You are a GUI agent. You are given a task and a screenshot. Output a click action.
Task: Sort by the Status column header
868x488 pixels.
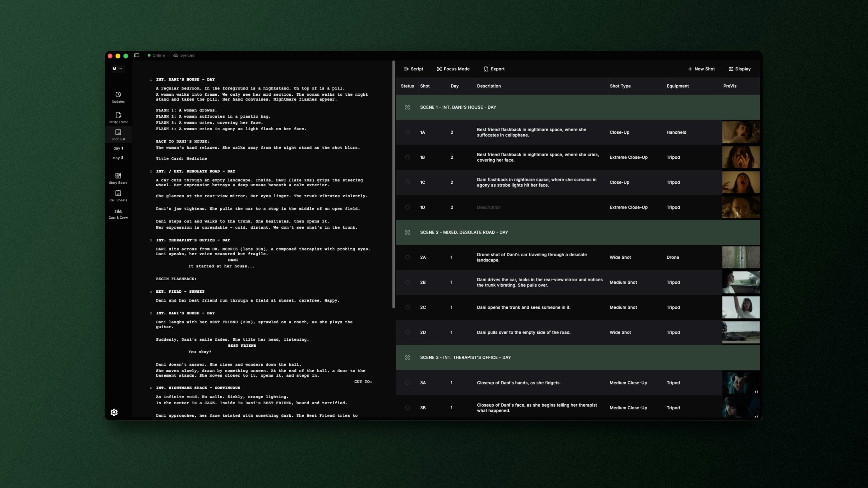coord(407,86)
